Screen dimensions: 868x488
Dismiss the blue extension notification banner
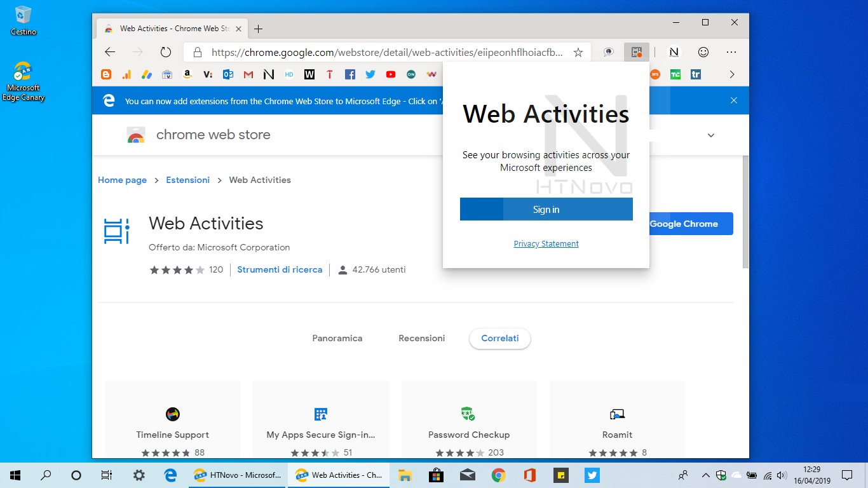[x=734, y=100]
